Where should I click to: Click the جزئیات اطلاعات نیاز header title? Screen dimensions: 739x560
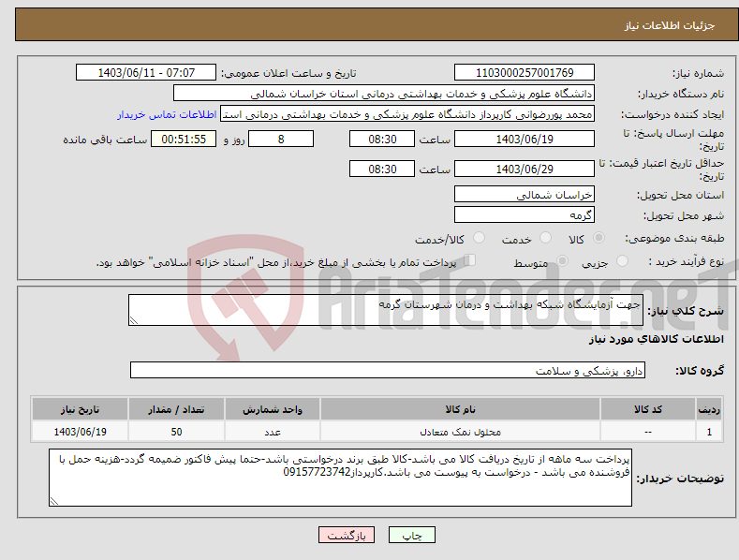670,25
